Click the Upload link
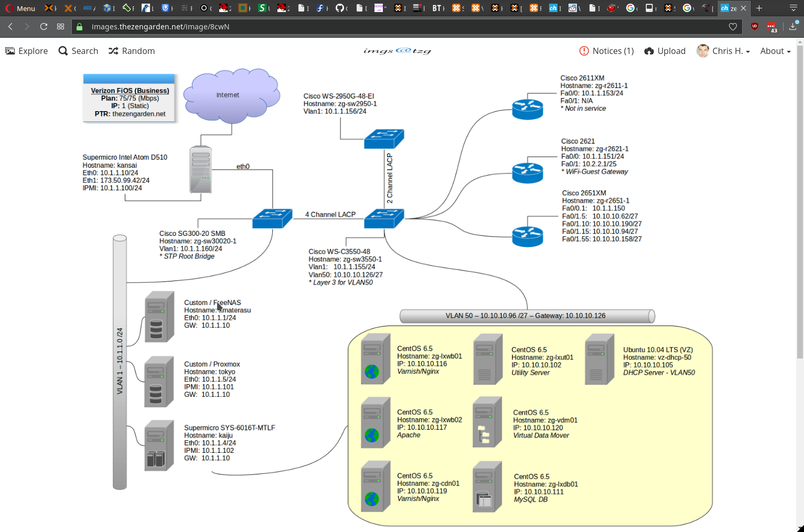Screen dimensions: 804x532 tap(664, 51)
